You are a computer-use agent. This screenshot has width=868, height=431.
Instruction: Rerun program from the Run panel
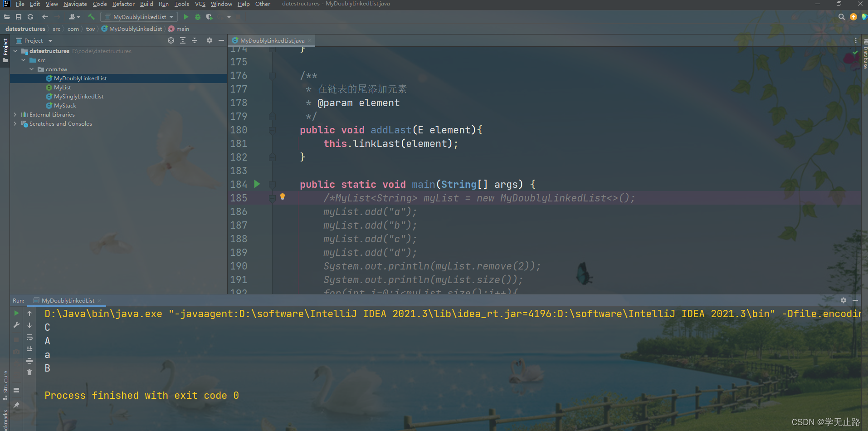coord(16,313)
